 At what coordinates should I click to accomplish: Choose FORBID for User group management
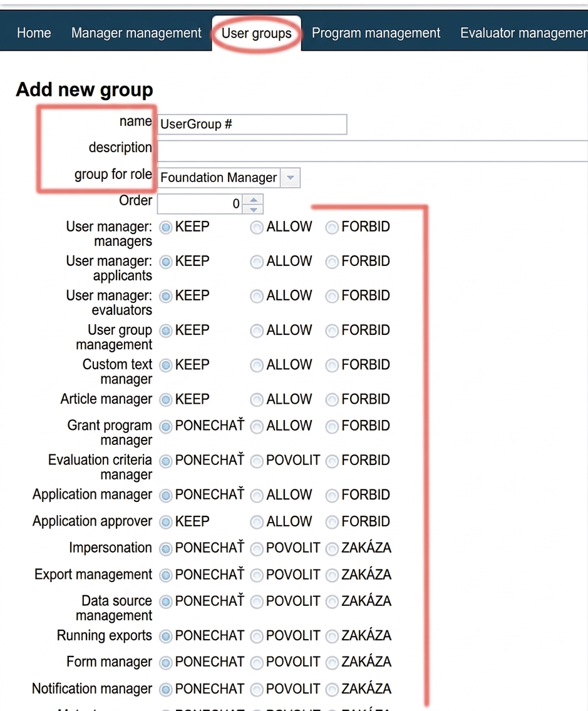click(x=332, y=330)
